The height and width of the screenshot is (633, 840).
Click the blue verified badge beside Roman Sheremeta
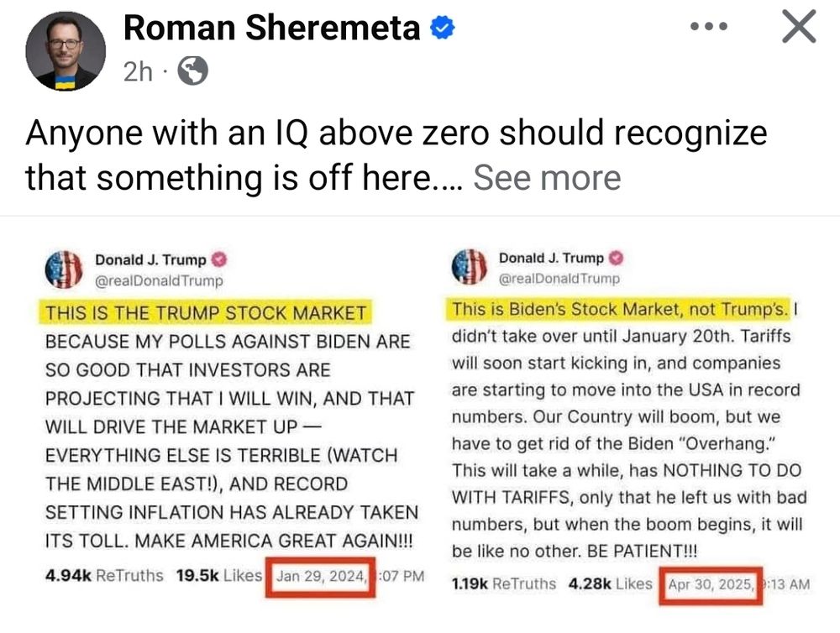(443, 28)
